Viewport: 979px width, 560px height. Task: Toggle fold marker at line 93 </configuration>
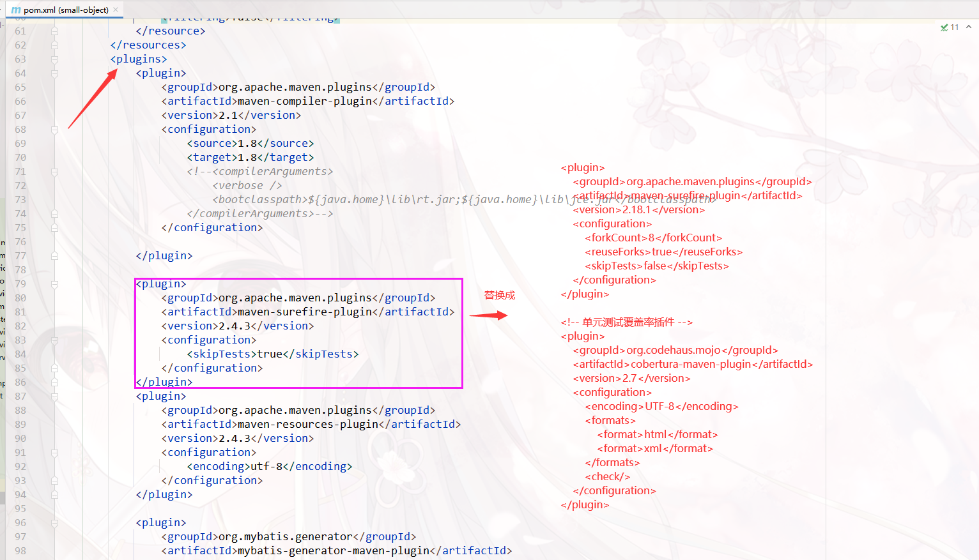coord(54,480)
